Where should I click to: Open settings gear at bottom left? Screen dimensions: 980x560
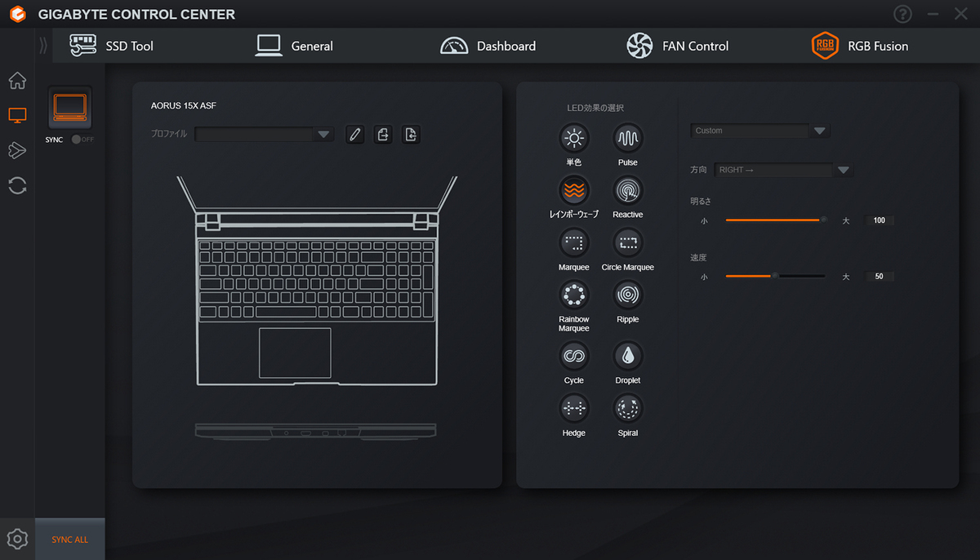(17, 539)
